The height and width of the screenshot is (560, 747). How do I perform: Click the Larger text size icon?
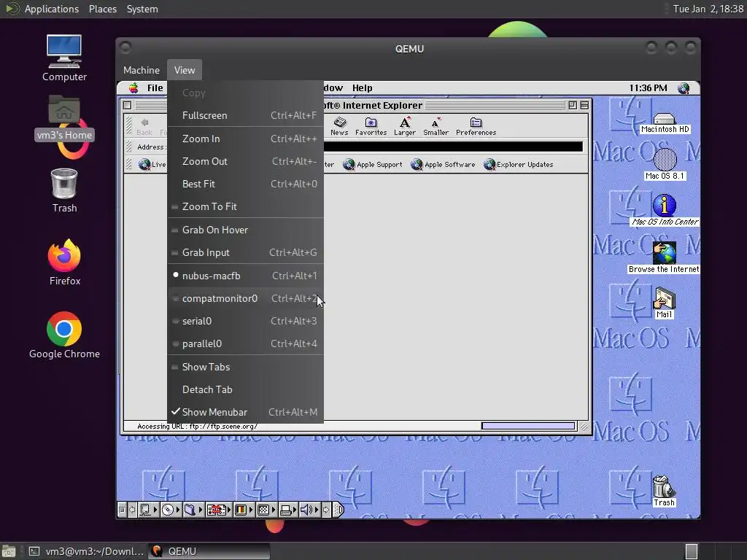click(404, 126)
